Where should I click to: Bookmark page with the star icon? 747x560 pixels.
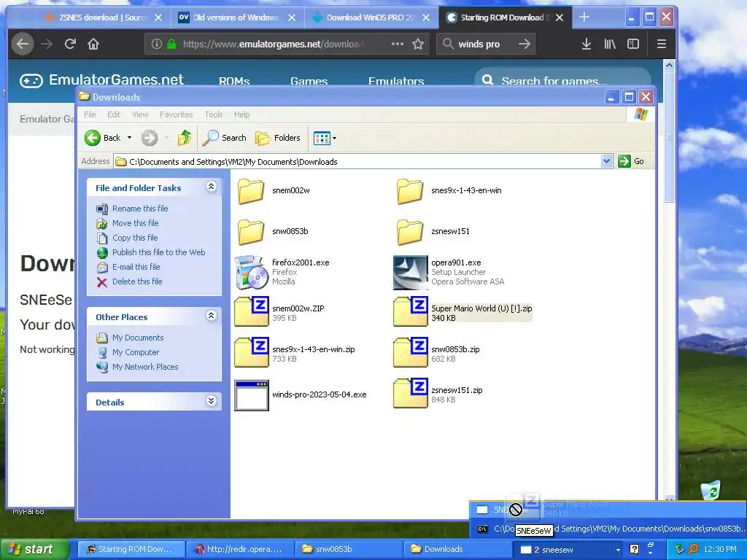418,44
